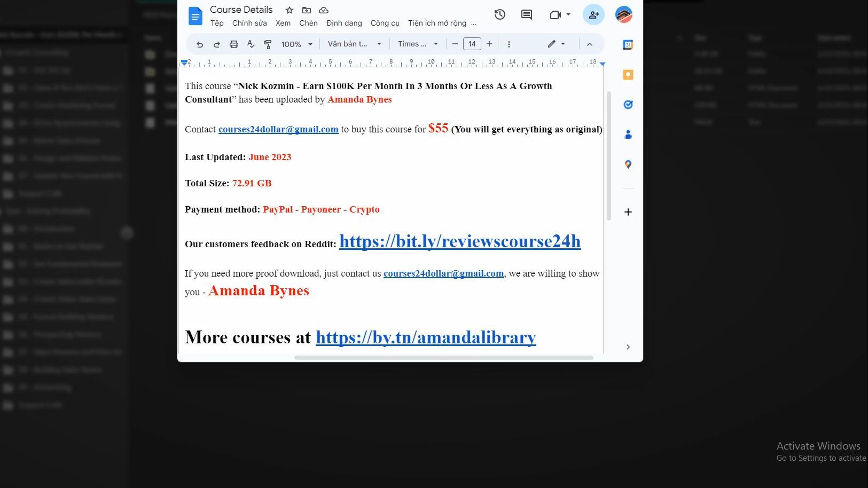Open Google Tasks side panel icon

coord(628,105)
